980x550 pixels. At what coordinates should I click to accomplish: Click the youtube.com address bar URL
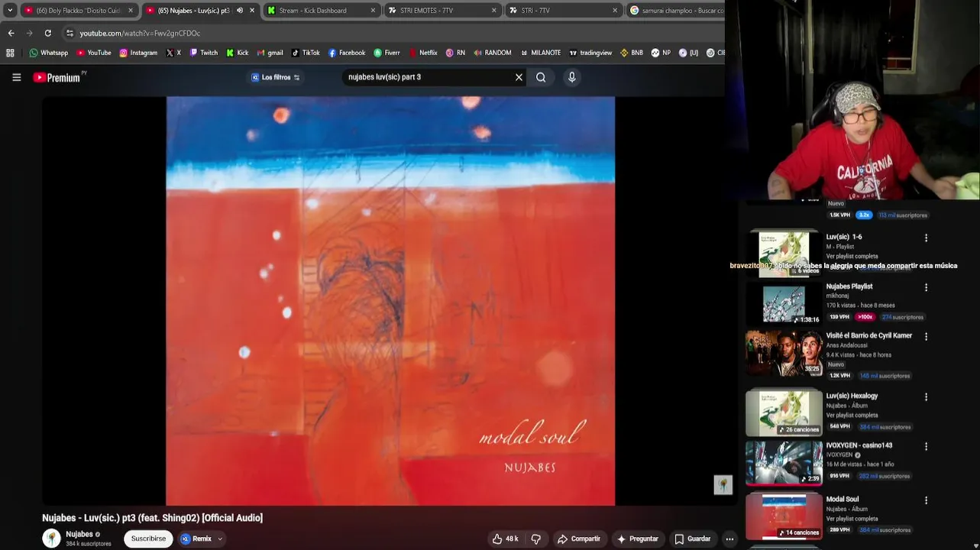point(140,34)
